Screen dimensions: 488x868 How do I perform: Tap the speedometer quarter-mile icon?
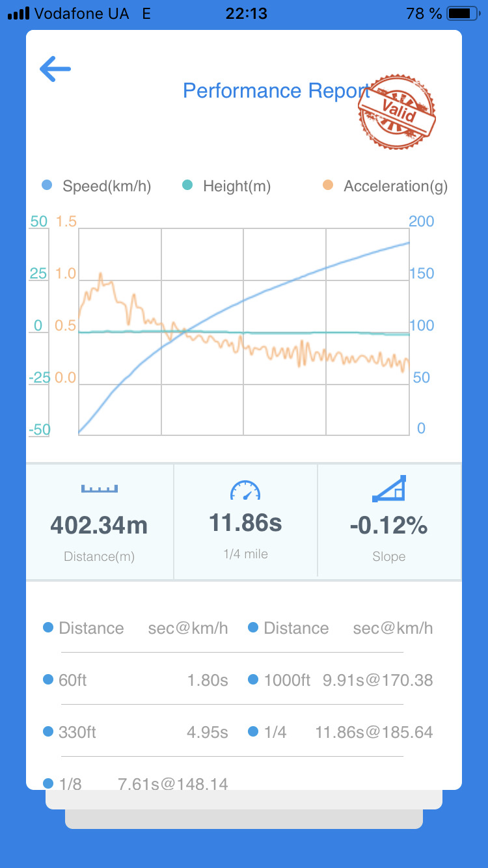click(x=245, y=490)
